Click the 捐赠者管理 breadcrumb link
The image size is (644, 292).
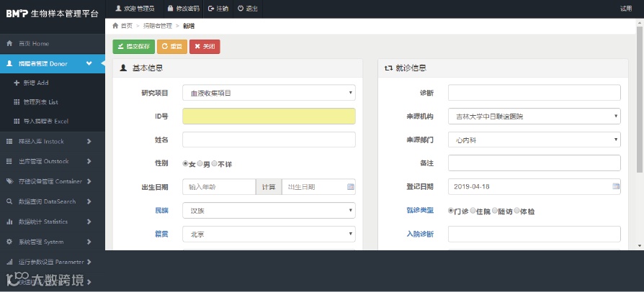point(158,26)
